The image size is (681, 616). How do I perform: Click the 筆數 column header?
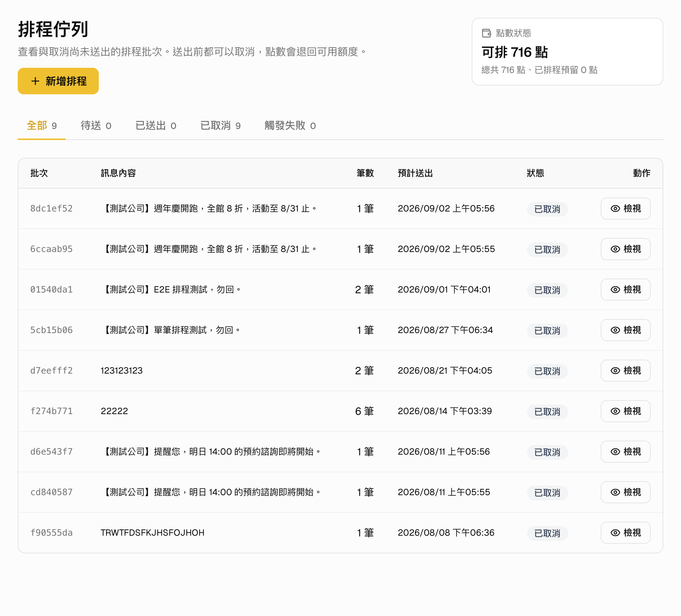click(365, 173)
